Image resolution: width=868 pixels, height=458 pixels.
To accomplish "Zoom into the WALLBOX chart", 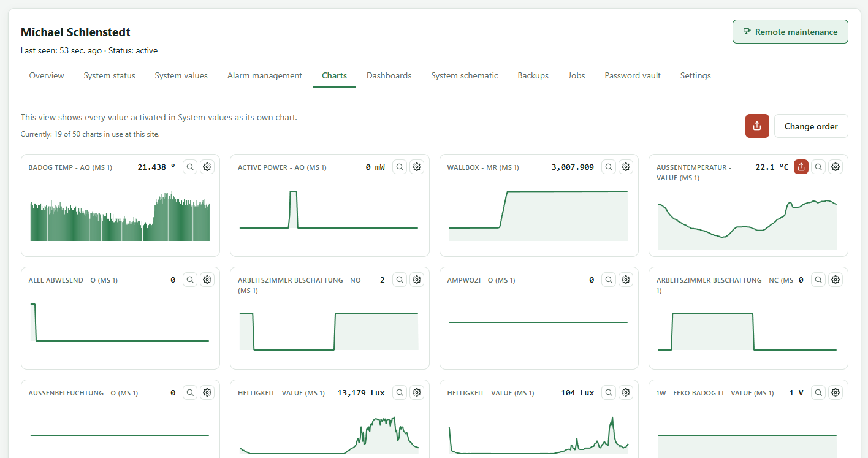I will [x=609, y=167].
